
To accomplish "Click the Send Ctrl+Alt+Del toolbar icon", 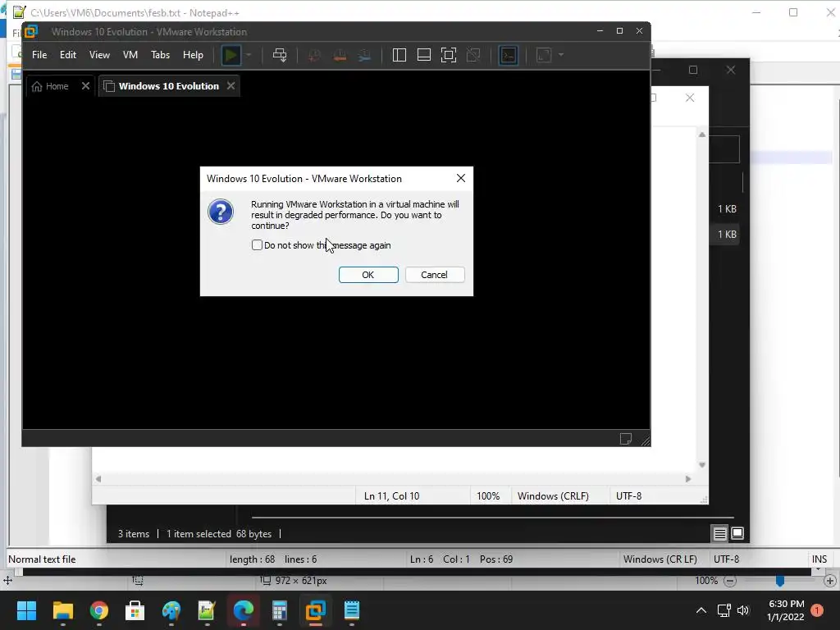I will [x=280, y=55].
